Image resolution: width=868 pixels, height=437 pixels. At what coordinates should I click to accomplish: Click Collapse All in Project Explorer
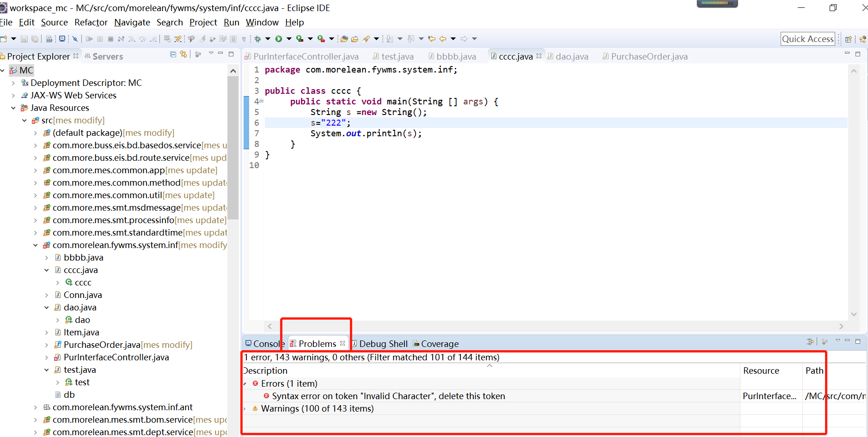point(173,55)
